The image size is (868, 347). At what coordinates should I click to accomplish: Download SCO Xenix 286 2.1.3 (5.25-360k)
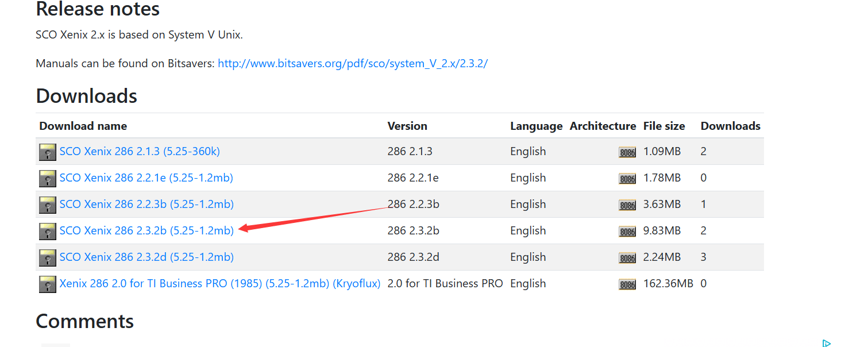tap(140, 152)
